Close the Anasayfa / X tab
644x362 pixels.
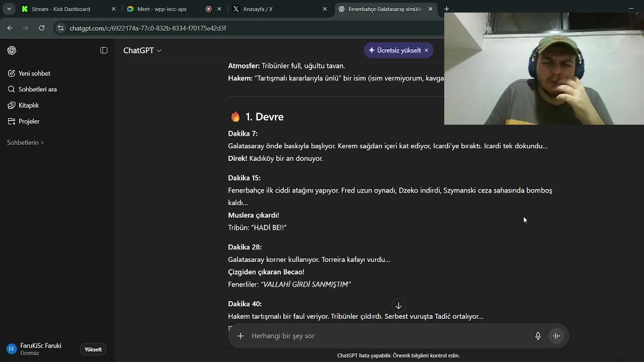[325, 9]
